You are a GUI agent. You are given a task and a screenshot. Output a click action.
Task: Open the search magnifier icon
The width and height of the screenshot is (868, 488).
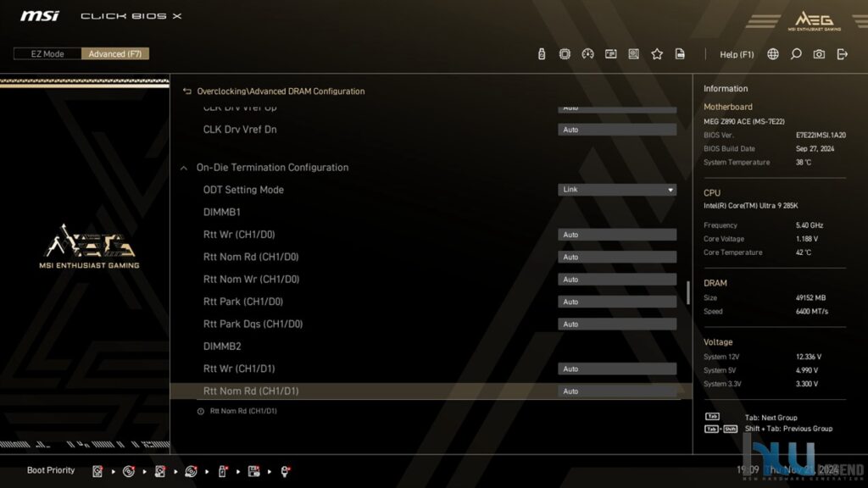tap(796, 53)
